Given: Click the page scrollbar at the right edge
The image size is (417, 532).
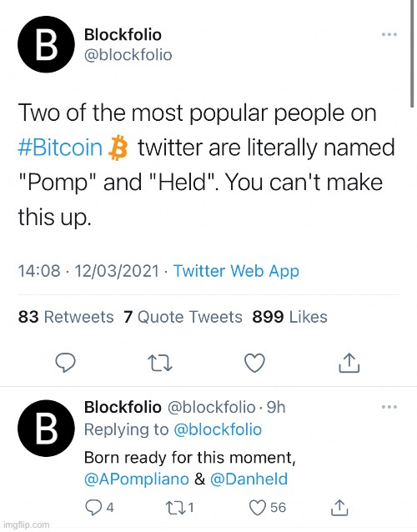Looking at the screenshot, I should 413,54.
